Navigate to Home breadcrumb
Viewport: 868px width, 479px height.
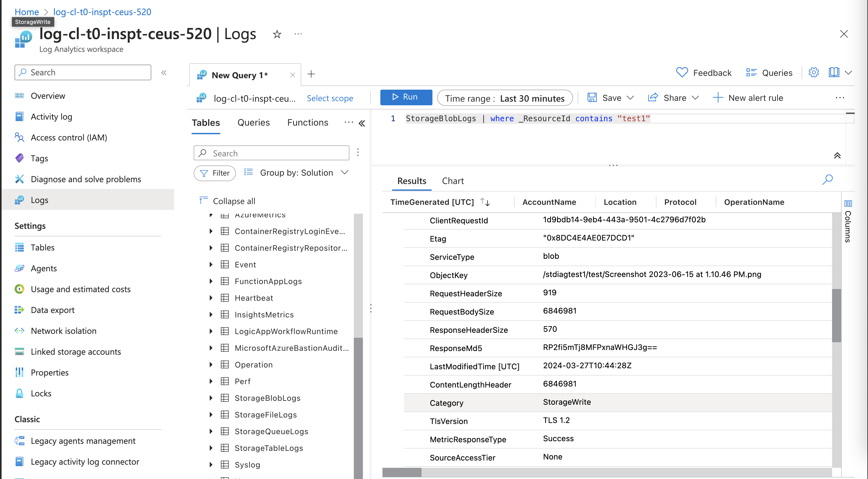[x=27, y=12]
